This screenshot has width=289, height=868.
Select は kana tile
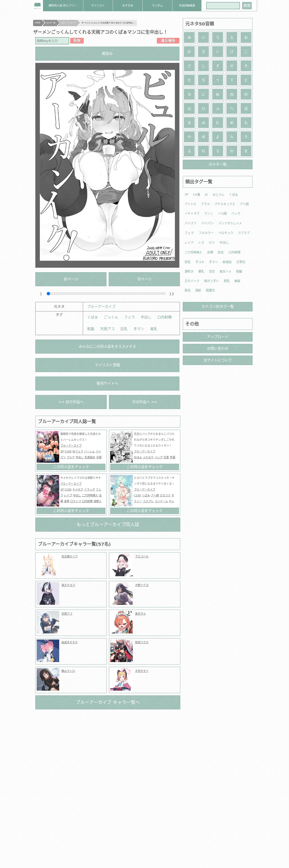(189, 109)
